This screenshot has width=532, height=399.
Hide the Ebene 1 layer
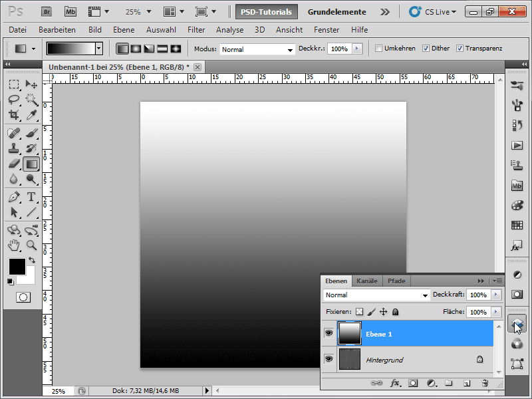[329, 333]
